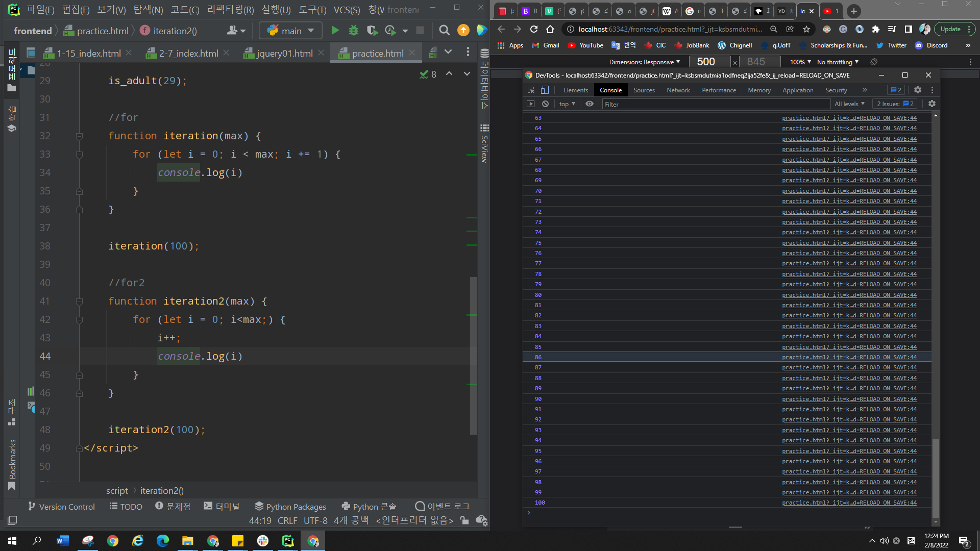Click the PyCharm editor vertical scrollbar

click(473, 356)
